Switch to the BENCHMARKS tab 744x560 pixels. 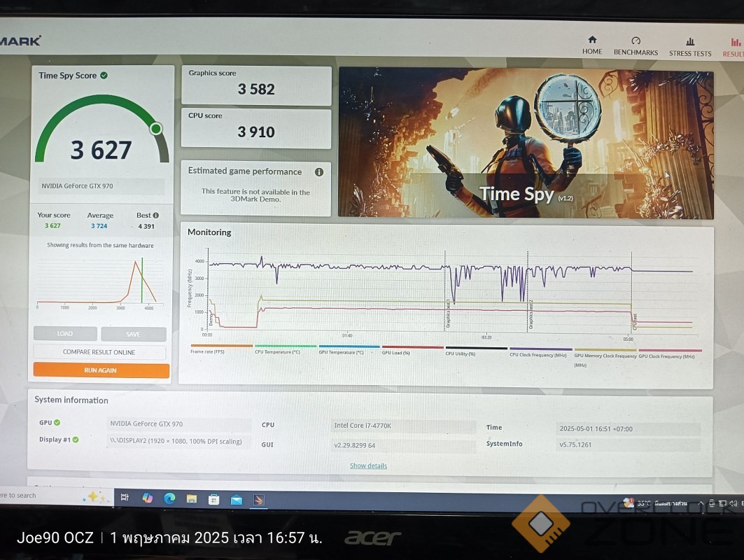[x=636, y=46]
